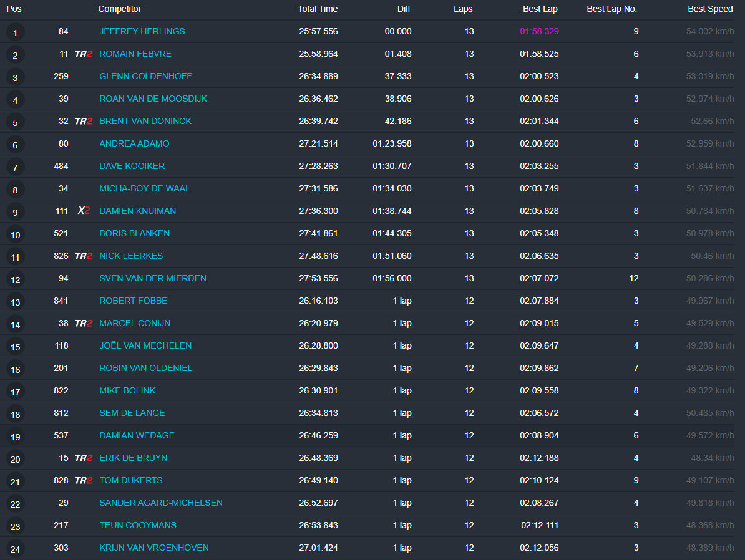The width and height of the screenshot is (745, 560).
Task: Click the TR2 badge beside Nick Leerkes
Action: 84,256
